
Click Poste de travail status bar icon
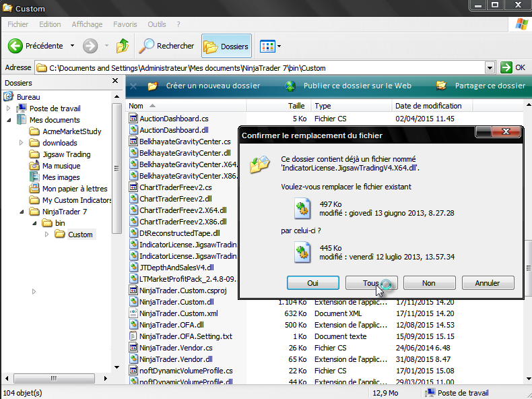click(x=430, y=393)
